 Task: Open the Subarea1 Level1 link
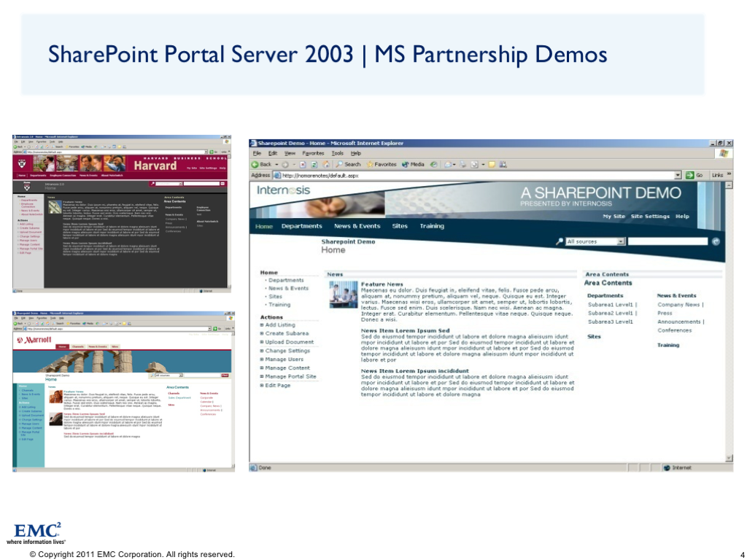coord(611,305)
